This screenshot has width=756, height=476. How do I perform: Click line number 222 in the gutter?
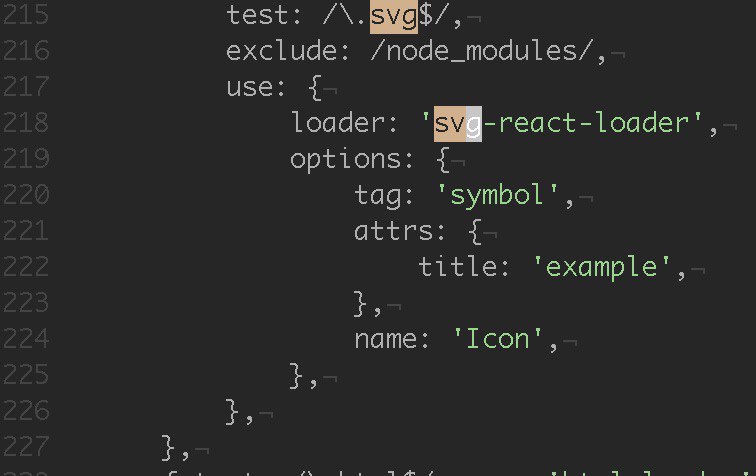pos(26,266)
